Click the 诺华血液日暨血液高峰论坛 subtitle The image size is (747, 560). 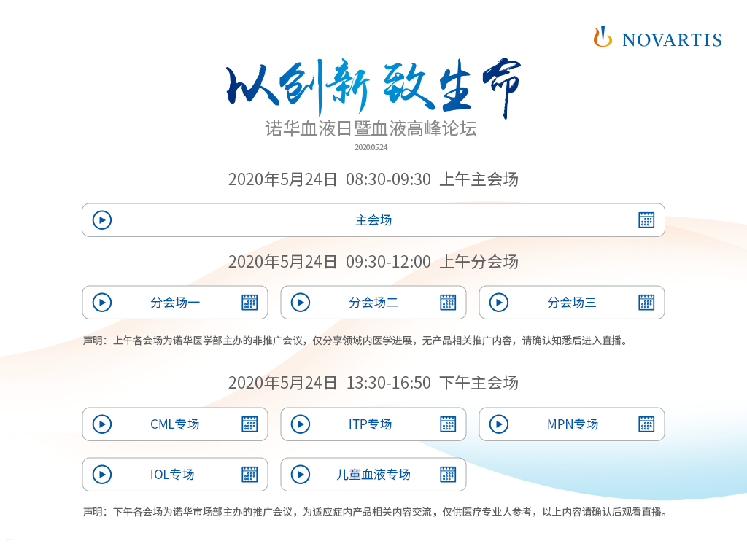coord(371,128)
